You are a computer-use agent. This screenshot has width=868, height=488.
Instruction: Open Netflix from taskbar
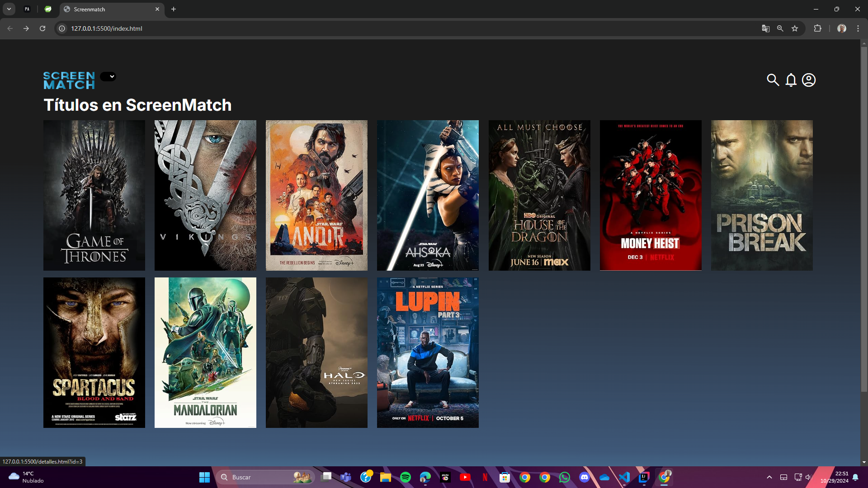coord(485,477)
